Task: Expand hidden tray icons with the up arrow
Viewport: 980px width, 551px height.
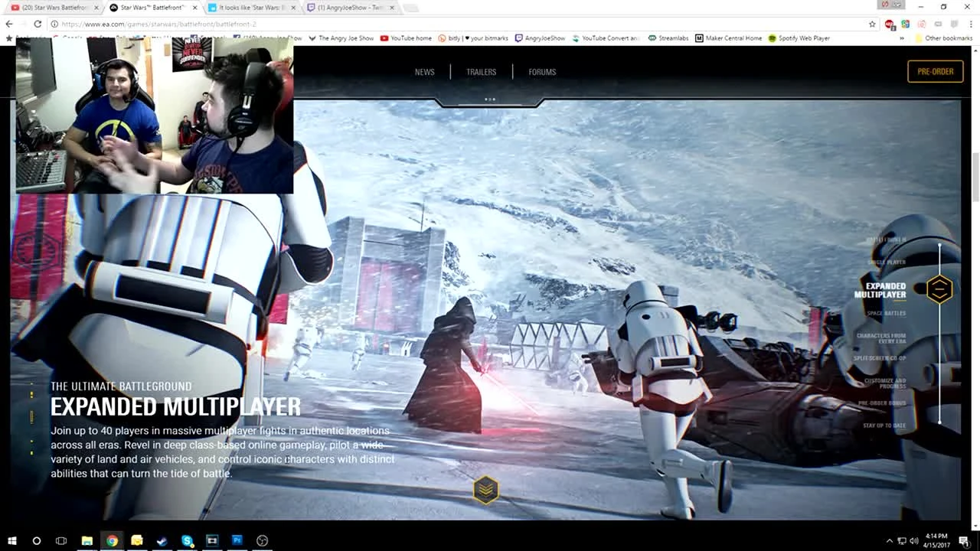Action: [x=890, y=541]
